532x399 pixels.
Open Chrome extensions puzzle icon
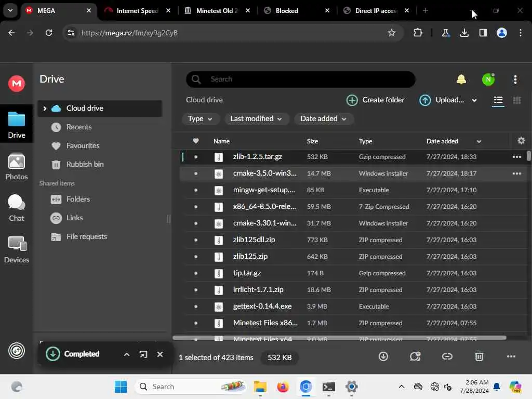click(x=418, y=33)
